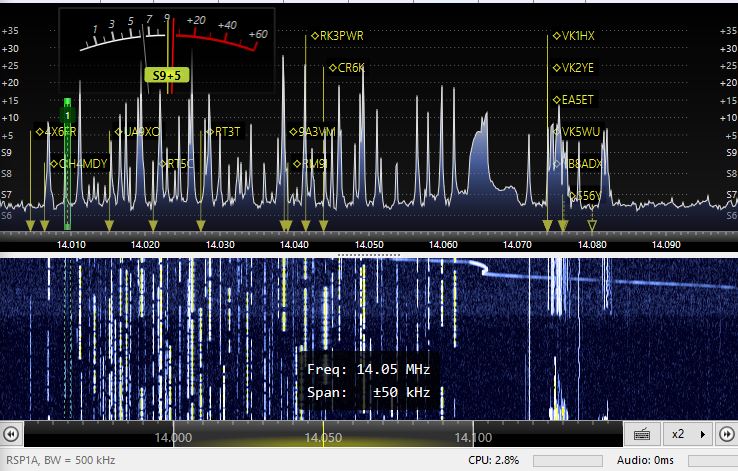This screenshot has width=738, height=471.
Task: Click 14.050 on the bottom navigation bar
Action: click(x=322, y=437)
